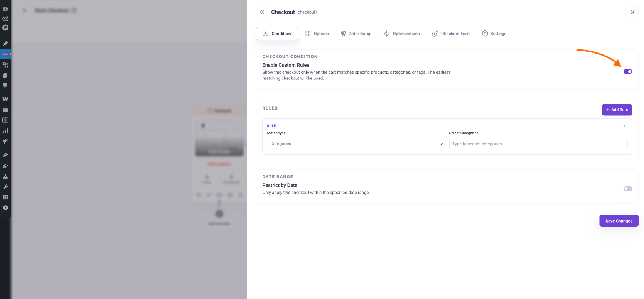Click the Save Changes button

(x=619, y=221)
